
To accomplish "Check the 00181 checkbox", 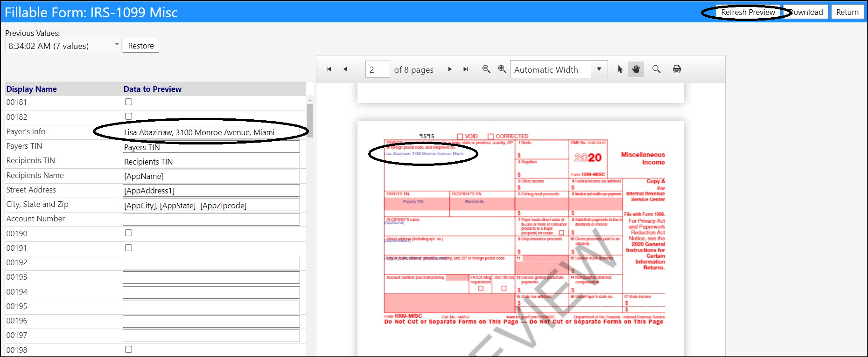I will (129, 102).
